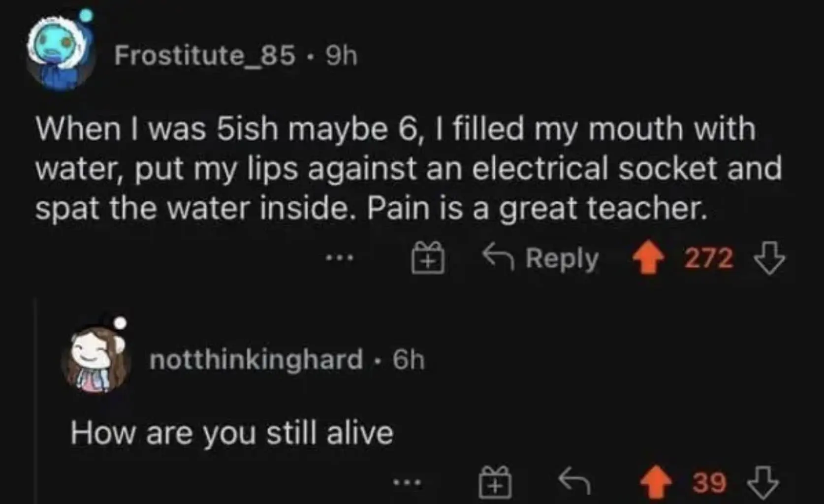Upvote the notthinkinghard reply
Screen dimensions: 824x504
point(657,482)
